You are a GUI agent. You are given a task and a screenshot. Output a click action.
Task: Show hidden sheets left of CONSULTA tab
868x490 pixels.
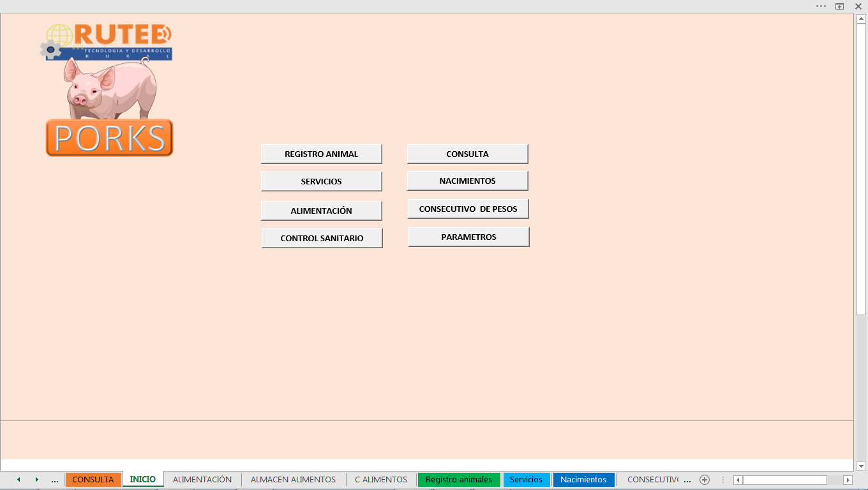pos(55,480)
